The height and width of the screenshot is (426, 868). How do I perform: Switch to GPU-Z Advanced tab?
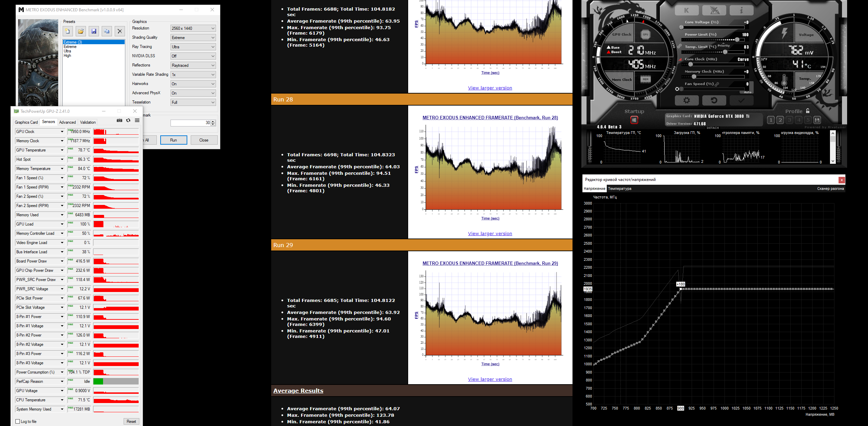point(67,122)
